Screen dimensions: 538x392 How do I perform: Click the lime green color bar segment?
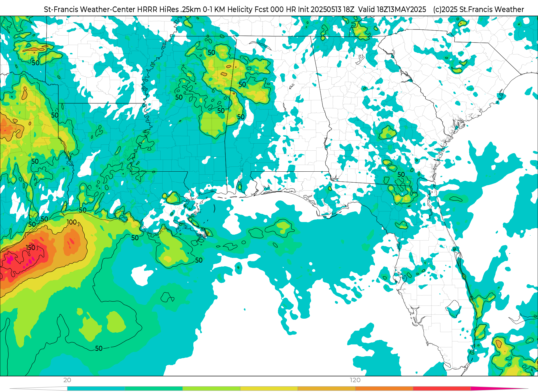coord(212,389)
